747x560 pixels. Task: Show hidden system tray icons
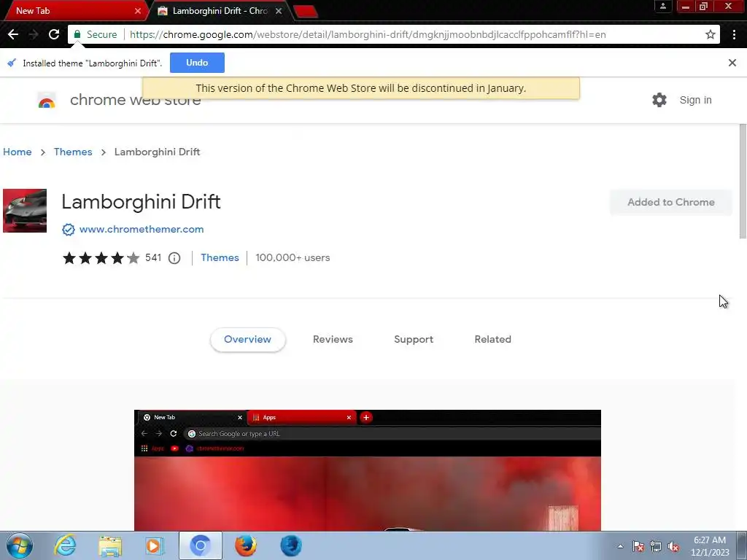click(620, 546)
